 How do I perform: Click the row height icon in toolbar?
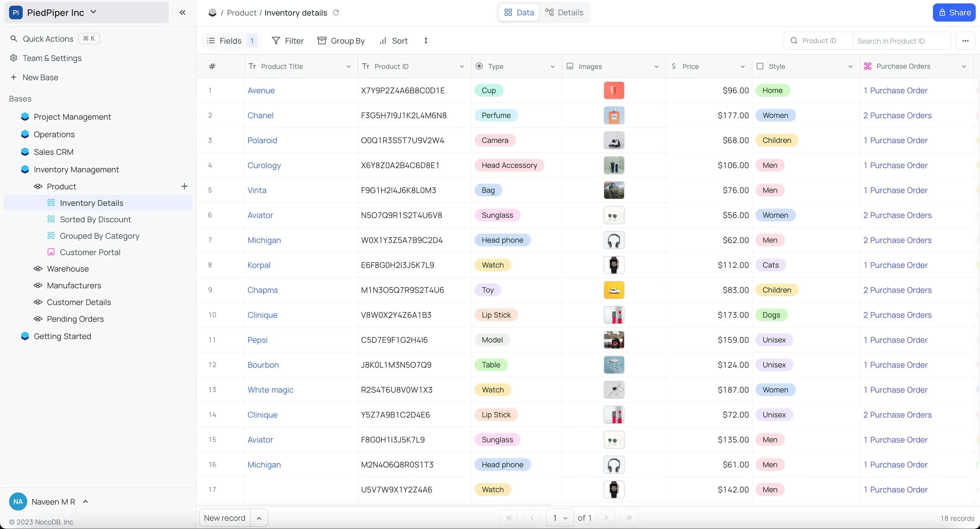click(426, 41)
